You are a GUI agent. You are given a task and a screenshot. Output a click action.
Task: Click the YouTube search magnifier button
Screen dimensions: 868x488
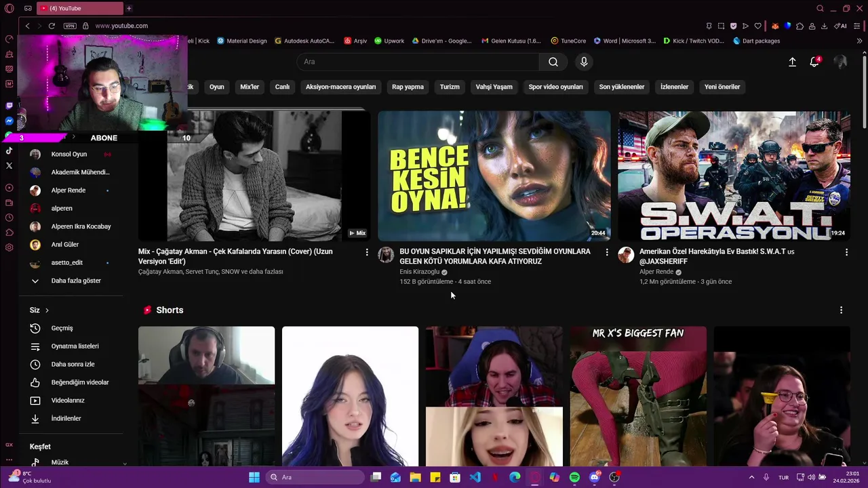click(553, 62)
